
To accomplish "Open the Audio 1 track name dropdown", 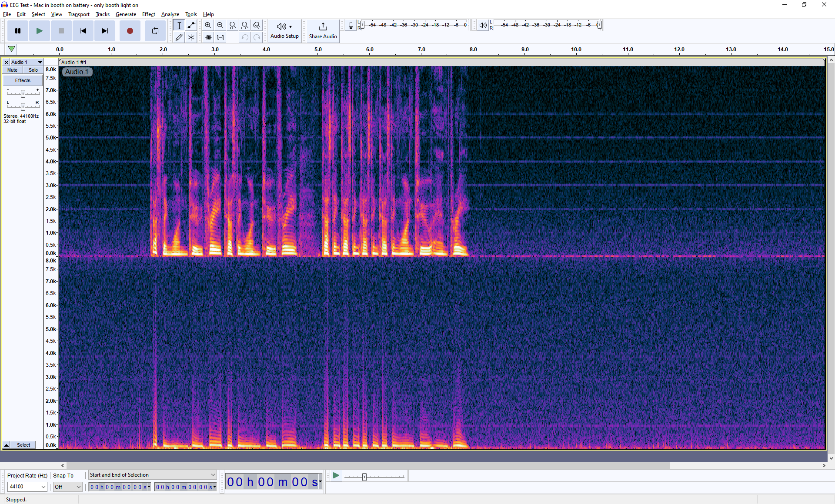I will pyautogui.click(x=40, y=62).
